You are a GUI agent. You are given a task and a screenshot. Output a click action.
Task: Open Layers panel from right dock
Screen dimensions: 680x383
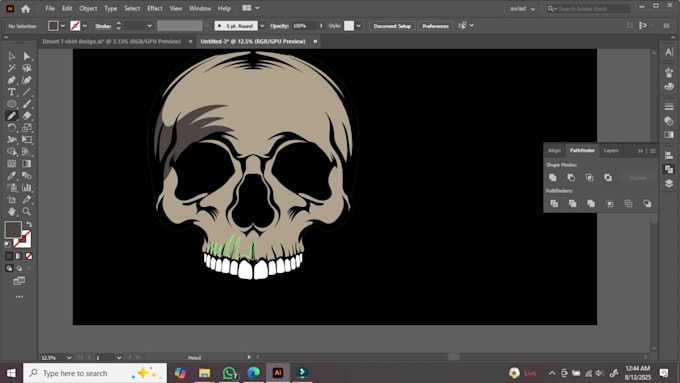[x=669, y=183]
